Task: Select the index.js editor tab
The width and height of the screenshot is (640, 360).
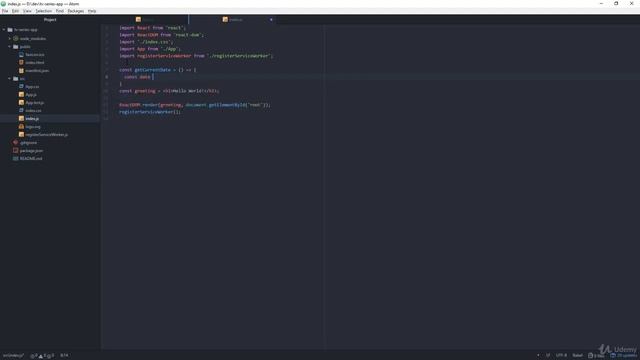Action: (x=232, y=20)
